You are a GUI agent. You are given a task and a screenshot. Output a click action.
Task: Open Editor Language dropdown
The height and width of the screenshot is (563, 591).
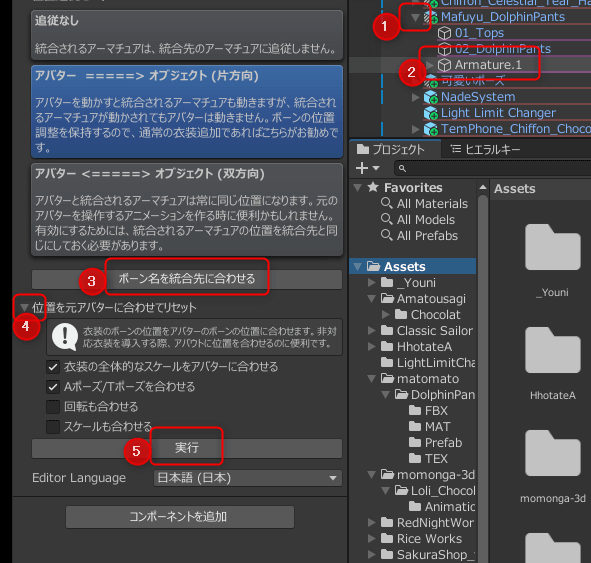coord(248,478)
